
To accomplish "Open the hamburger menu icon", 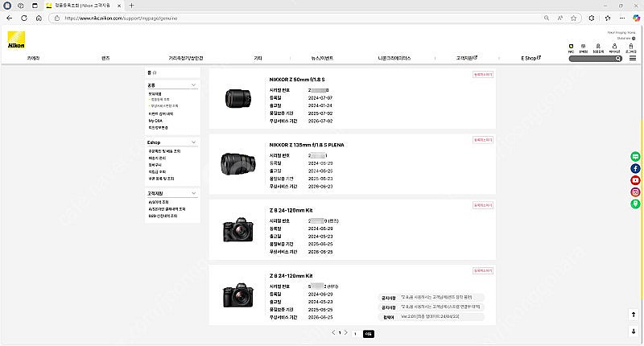I will pyautogui.click(x=633, y=58).
